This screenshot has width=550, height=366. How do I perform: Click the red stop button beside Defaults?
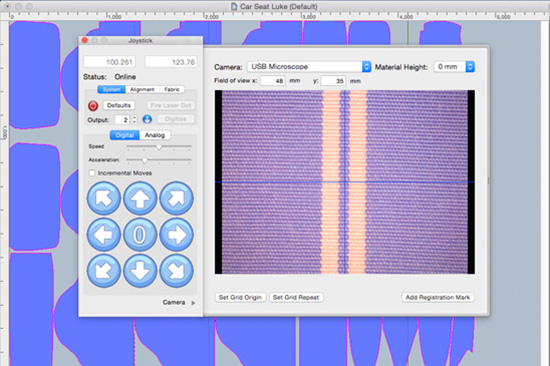coord(93,106)
